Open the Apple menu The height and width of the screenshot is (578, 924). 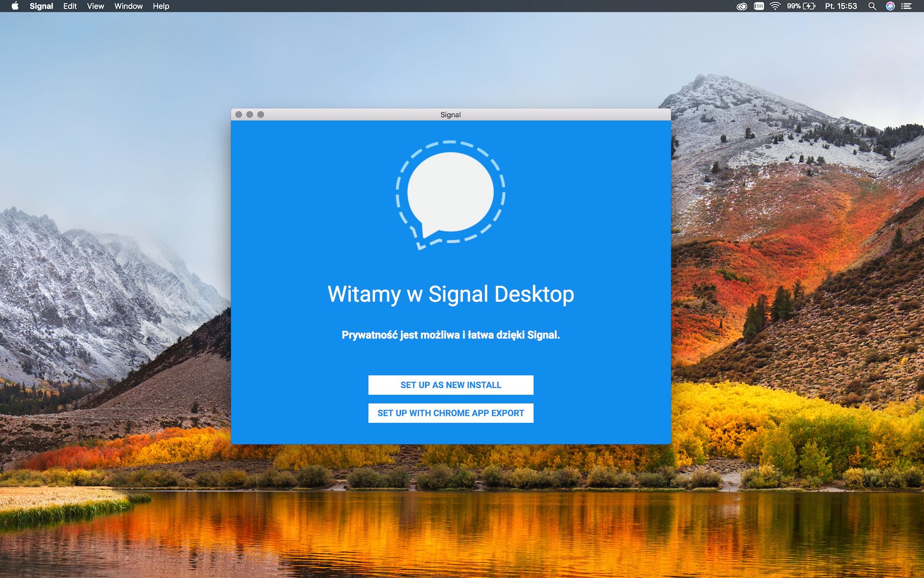(15, 6)
